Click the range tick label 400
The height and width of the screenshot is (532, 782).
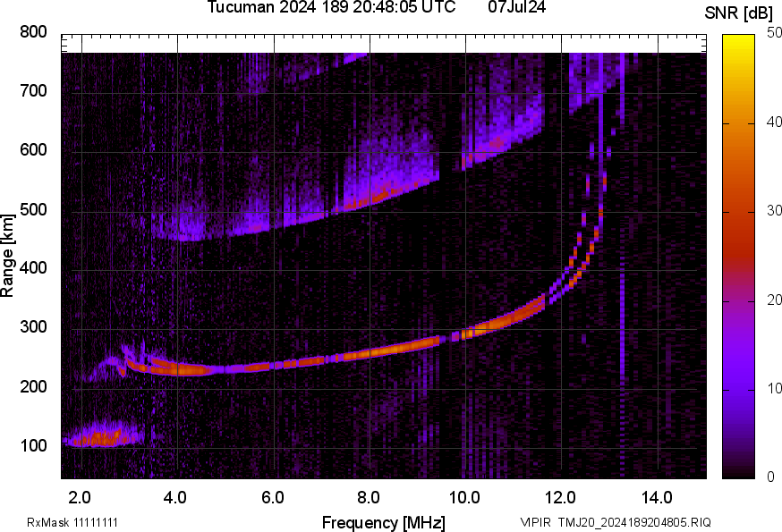tap(33, 267)
